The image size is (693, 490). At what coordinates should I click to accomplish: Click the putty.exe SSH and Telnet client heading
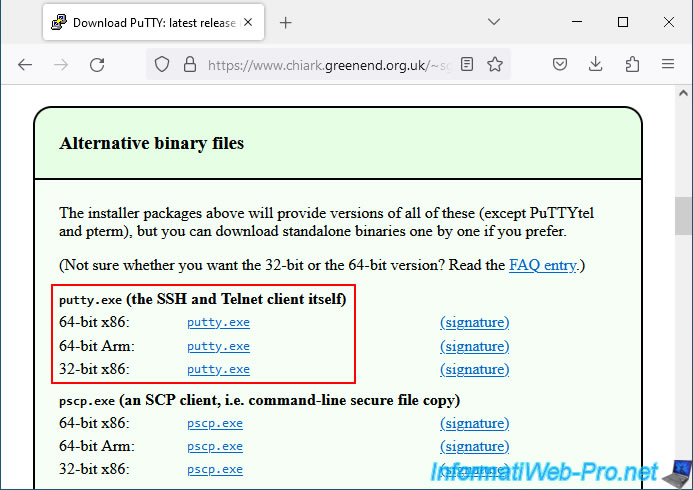coord(202,299)
